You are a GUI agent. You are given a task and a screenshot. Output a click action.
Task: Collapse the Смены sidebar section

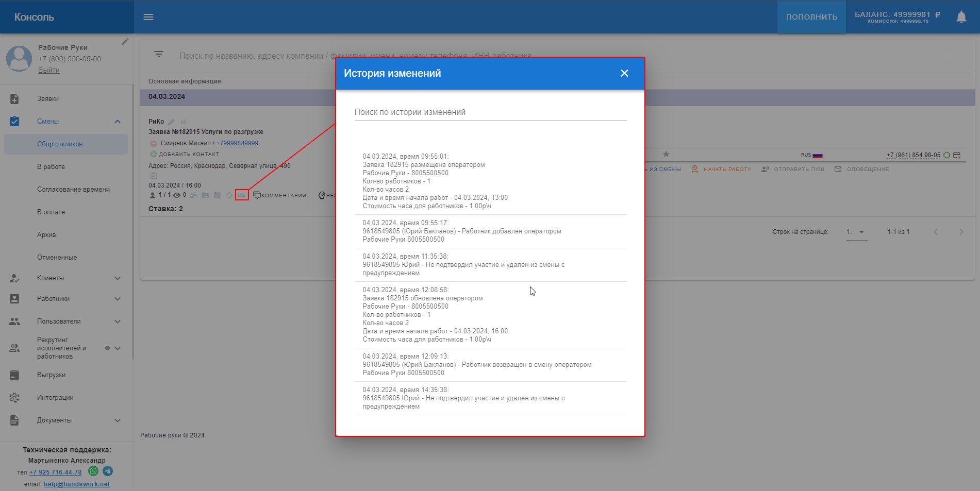(x=117, y=122)
